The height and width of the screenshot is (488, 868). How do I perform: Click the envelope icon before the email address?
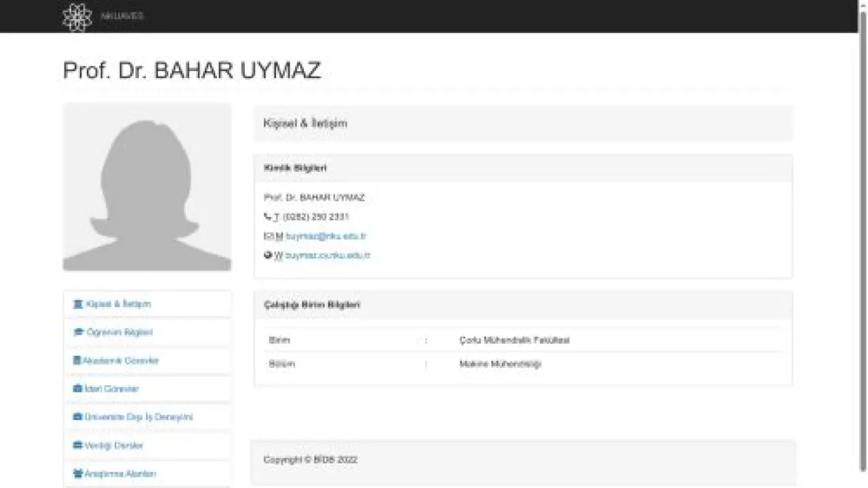(x=268, y=237)
